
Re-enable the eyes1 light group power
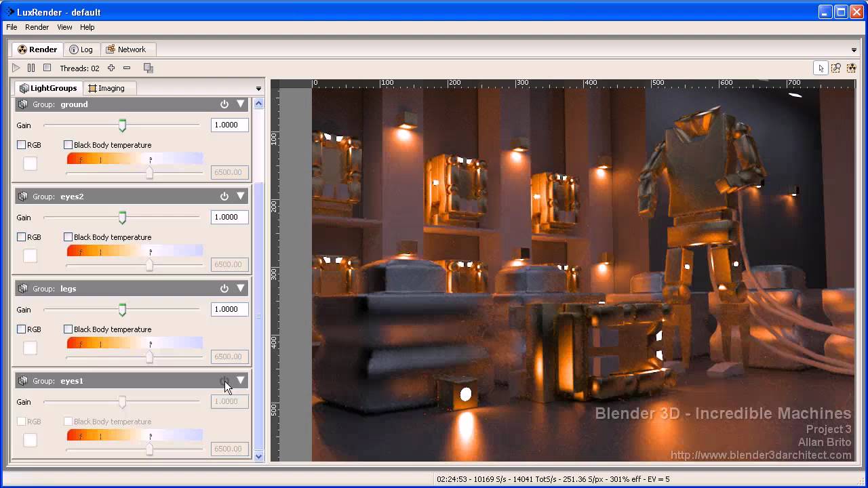[x=224, y=381]
